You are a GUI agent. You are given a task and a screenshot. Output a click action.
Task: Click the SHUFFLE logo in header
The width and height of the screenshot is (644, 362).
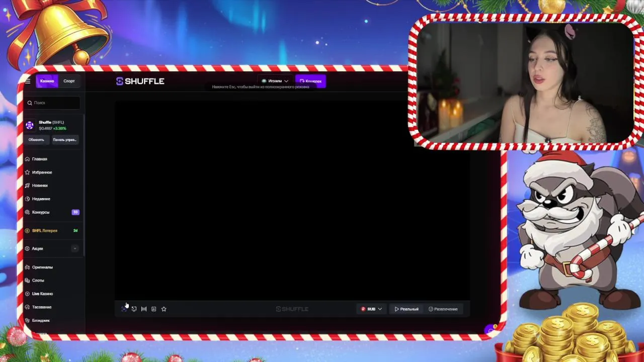click(x=140, y=81)
